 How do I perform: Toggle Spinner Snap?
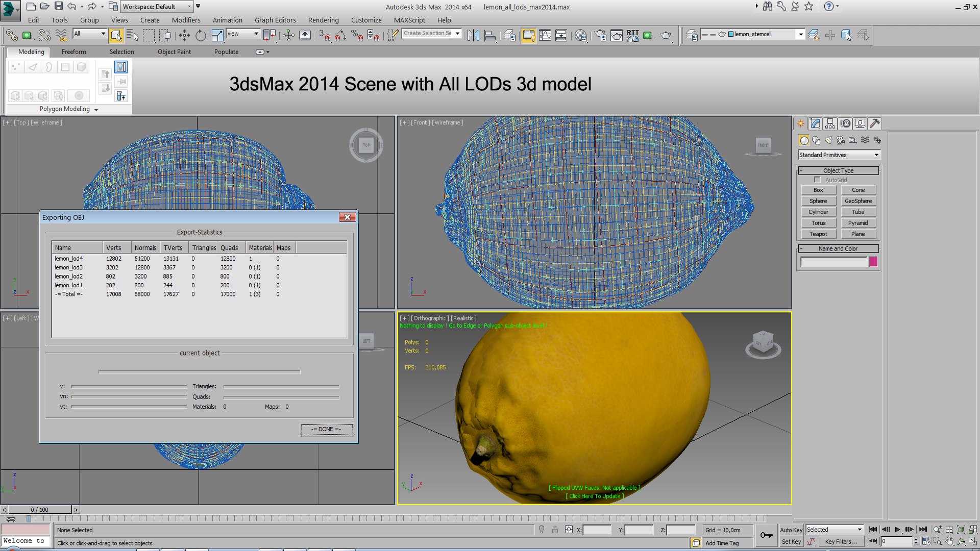pos(374,35)
